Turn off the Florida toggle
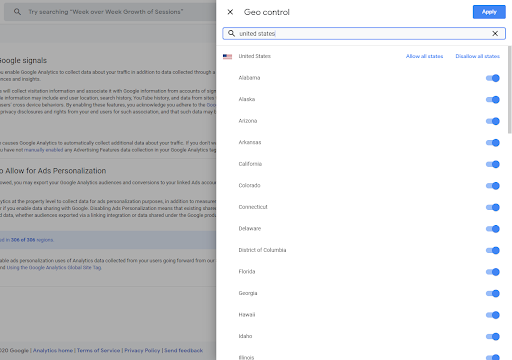Image resolution: width=512 pixels, height=360 pixels. (492, 272)
